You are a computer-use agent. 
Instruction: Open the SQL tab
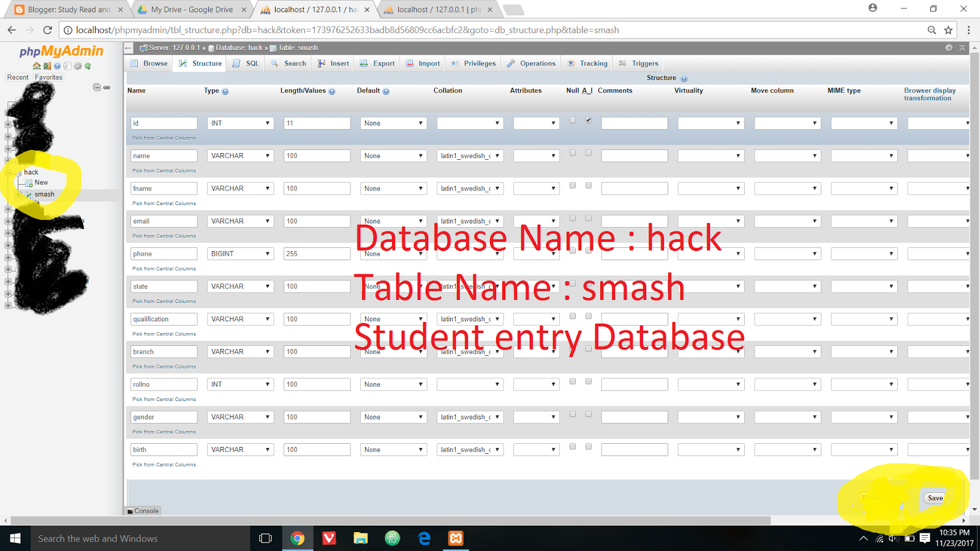[x=246, y=64]
